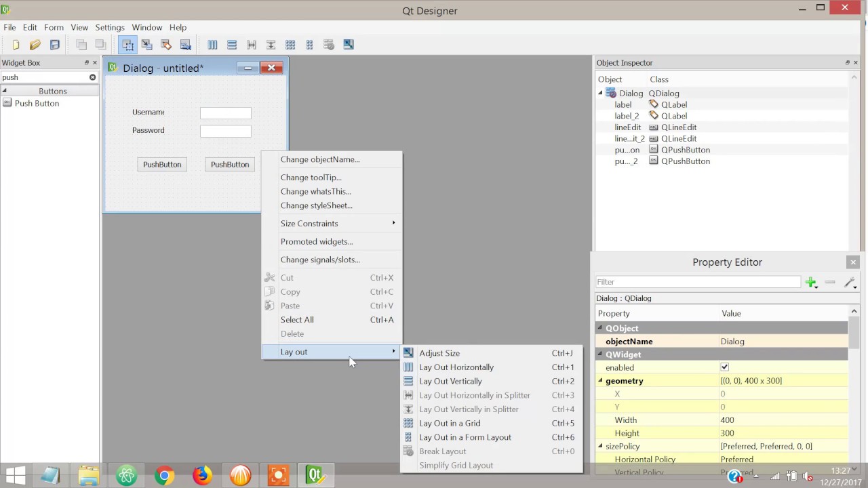868x488 pixels.
Task: Click the New Form toolbar icon
Action: point(16,45)
